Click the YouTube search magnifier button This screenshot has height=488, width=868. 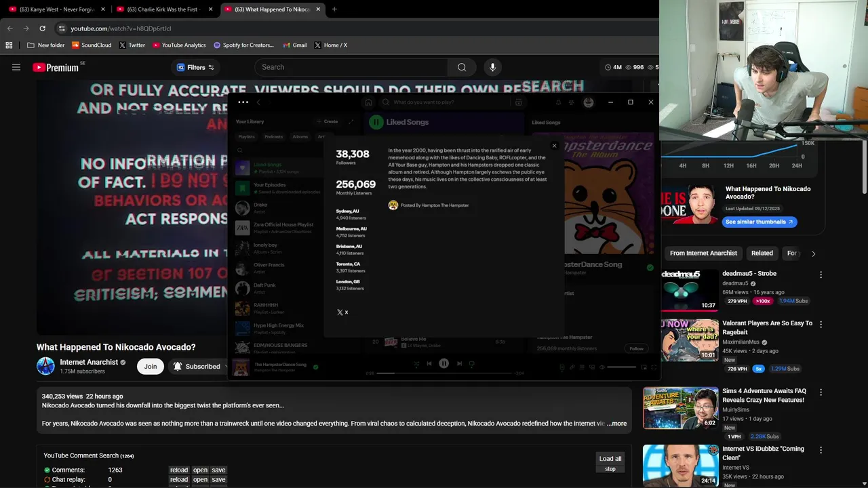pyautogui.click(x=462, y=67)
